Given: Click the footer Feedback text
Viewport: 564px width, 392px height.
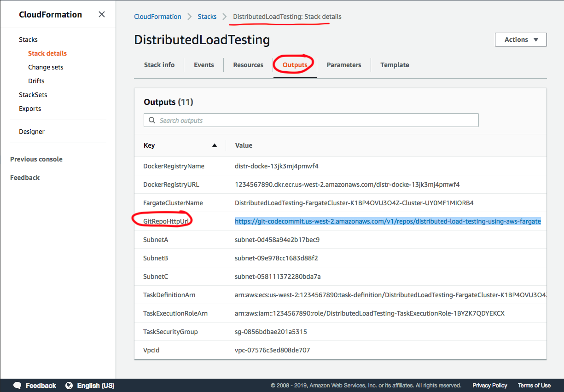Looking at the screenshot, I should (41, 386).
